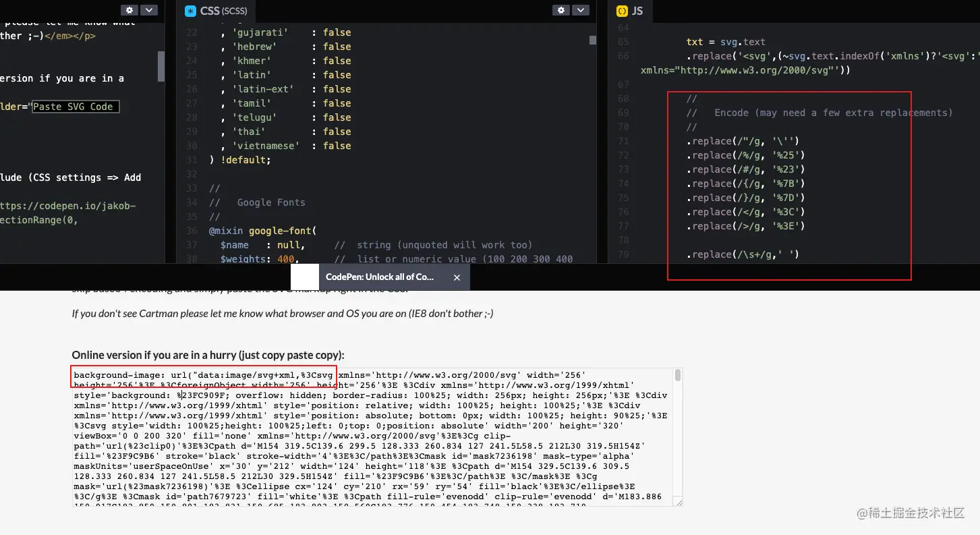
Task: Select the CSS (SCSS) panel title
Action: coord(224,11)
